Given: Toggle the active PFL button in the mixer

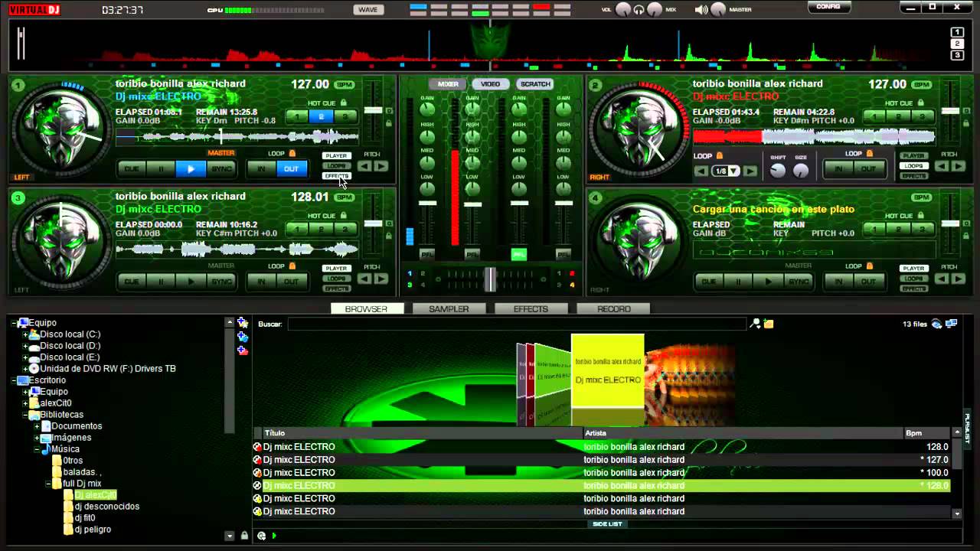Looking at the screenshot, I should click(518, 254).
